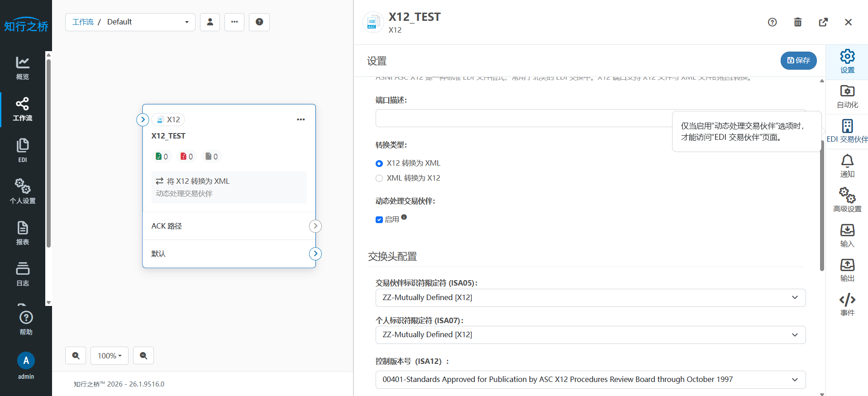
Task: Open the 事件 code icon tab
Action: click(847, 305)
